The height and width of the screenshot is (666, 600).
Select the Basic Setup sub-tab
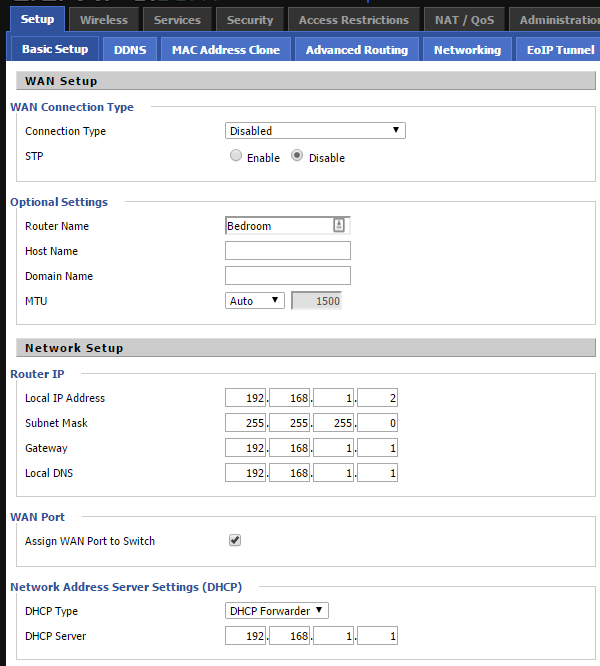[x=55, y=49]
